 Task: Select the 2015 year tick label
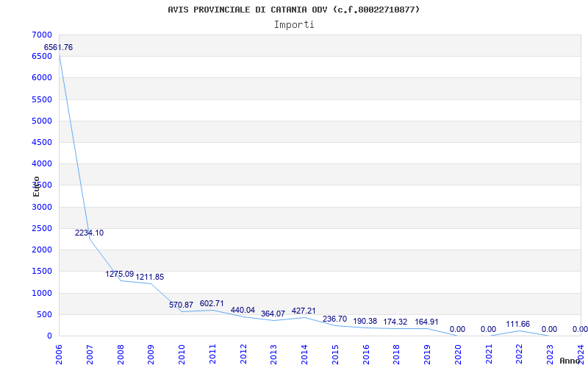click(x=335, y=355)
